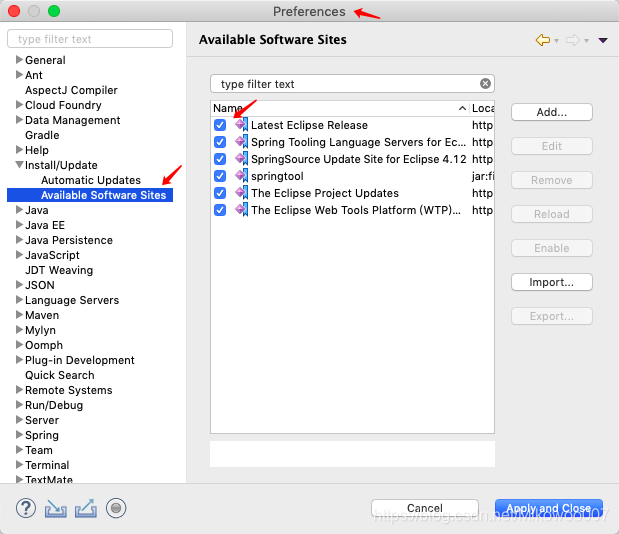The height and width of the screenshot is (534, 619).
Task: Expand the Ant preferences node
Action: point(19,75)
